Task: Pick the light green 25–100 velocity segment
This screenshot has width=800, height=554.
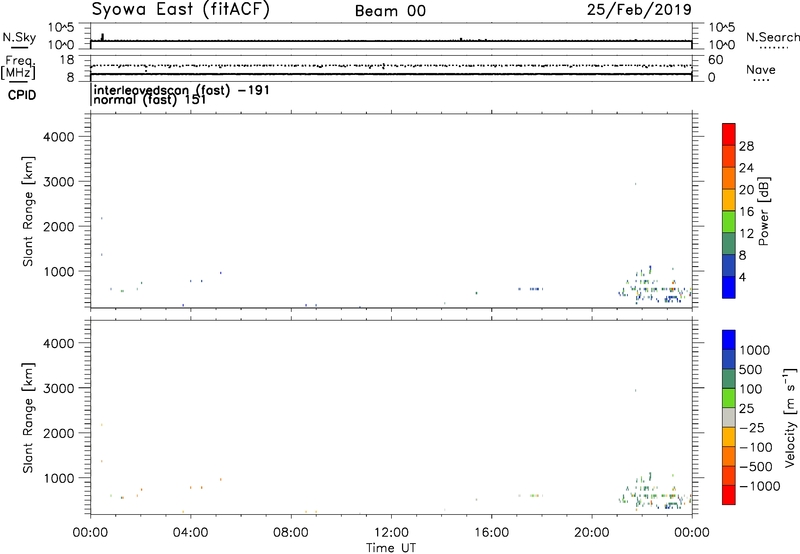Action: tap(729, 398)
